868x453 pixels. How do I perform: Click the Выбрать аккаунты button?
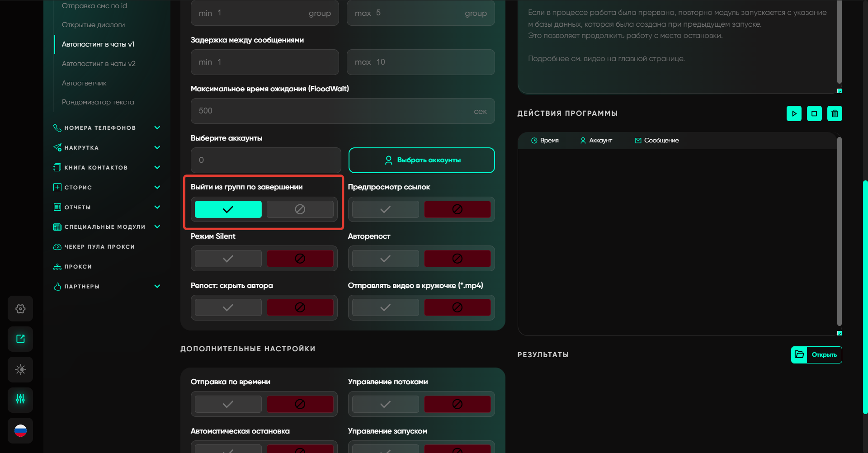(x=421, y=160)
